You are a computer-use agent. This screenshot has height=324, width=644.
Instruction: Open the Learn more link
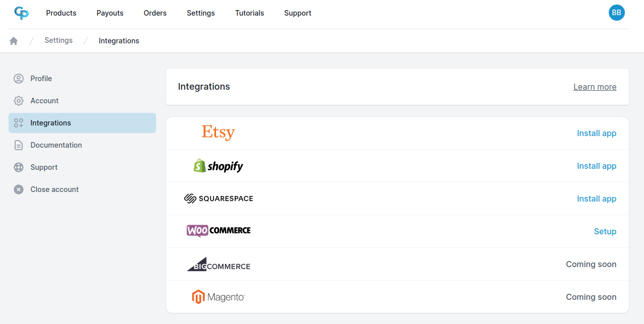pos(595,87)
